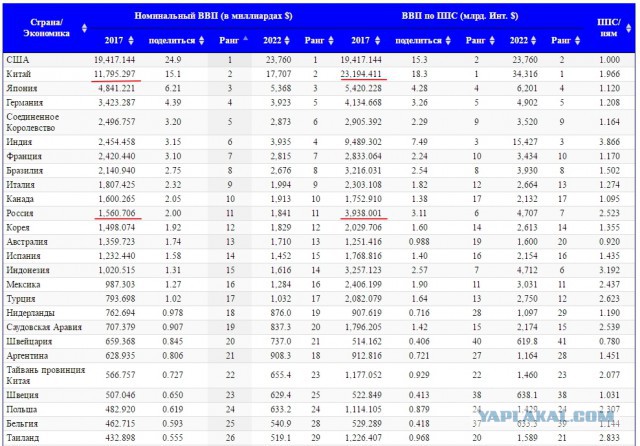This screenshot has height=446, width=640.
Task: Select the Испания country cell
Action: 23,256
